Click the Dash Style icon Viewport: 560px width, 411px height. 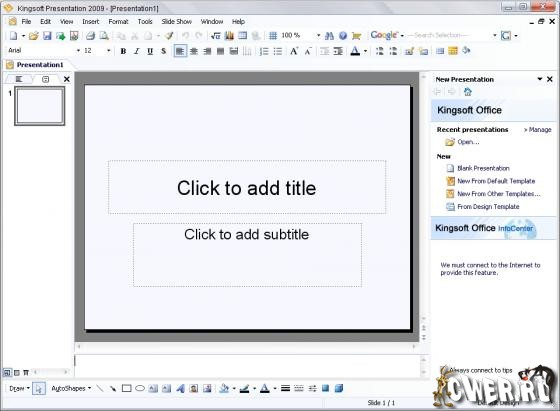click(x=299, y=388)
